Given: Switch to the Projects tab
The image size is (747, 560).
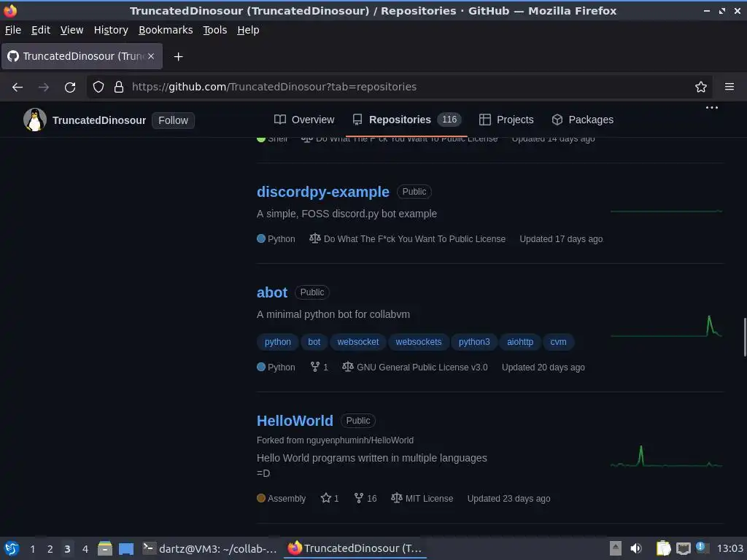Looking at the screenshot, I should pyautogui.click(x=506, y=120).
